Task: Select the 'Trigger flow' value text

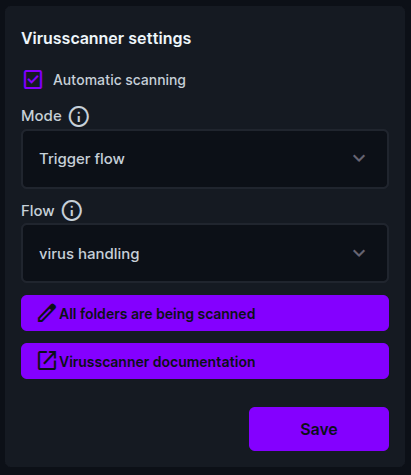Action: point(82,159)
